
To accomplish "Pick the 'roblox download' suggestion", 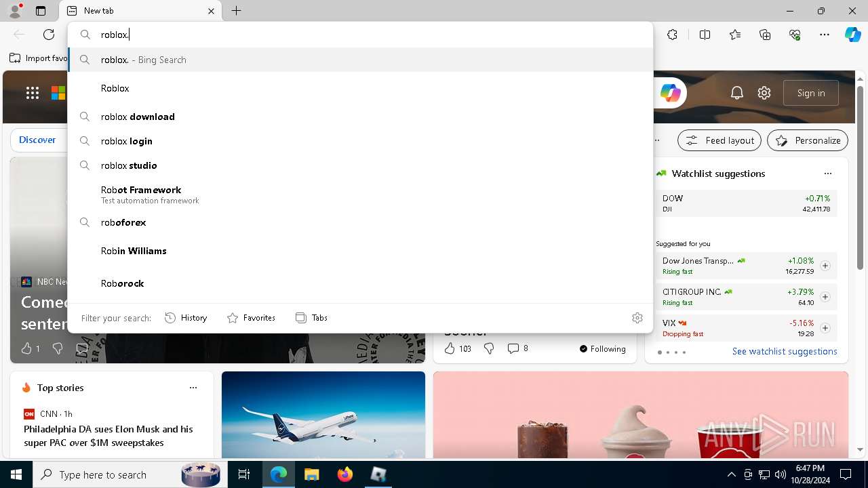I will (361, 117).
